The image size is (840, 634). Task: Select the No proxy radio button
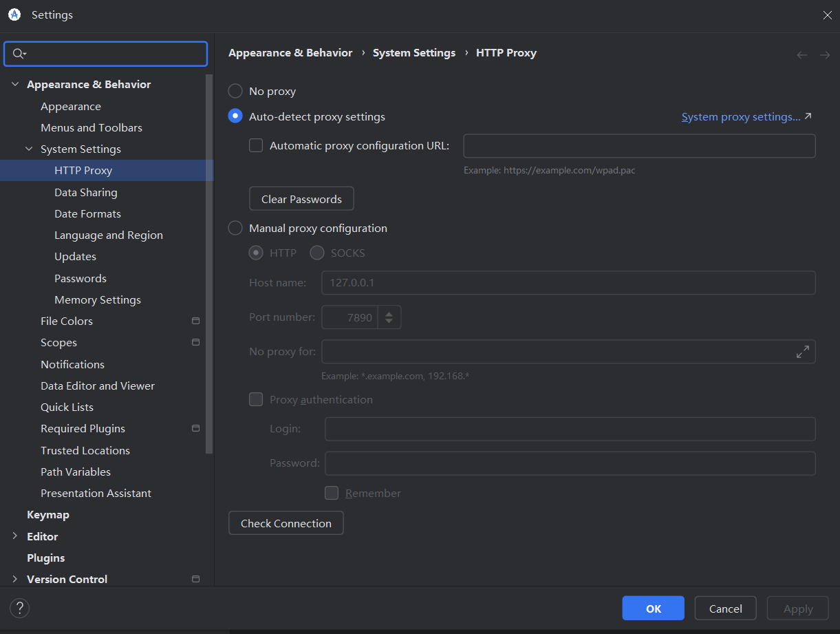[235, 91]
